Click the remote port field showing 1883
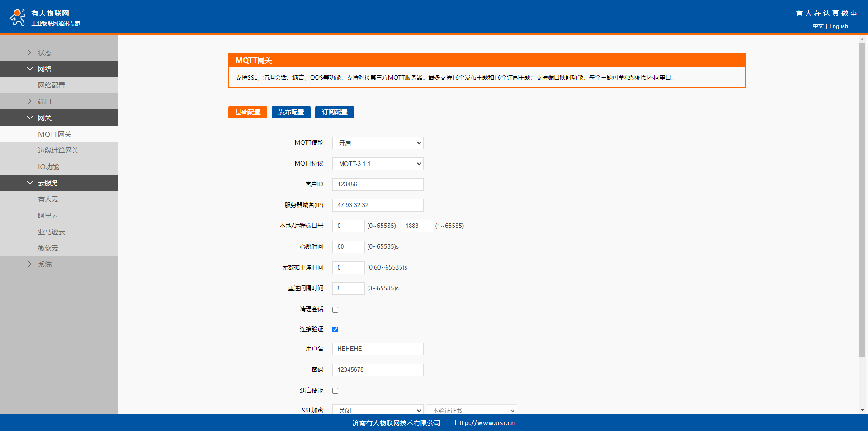Image resolution: width=868 pixels, height=431 pixels. [417, 226]
